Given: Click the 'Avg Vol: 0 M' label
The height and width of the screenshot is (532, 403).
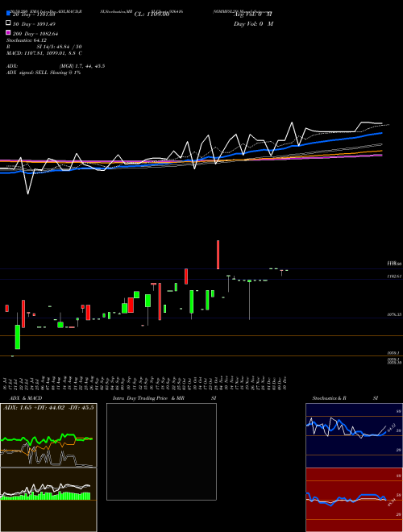Looking at the screenshot, I should click(253, 15).
